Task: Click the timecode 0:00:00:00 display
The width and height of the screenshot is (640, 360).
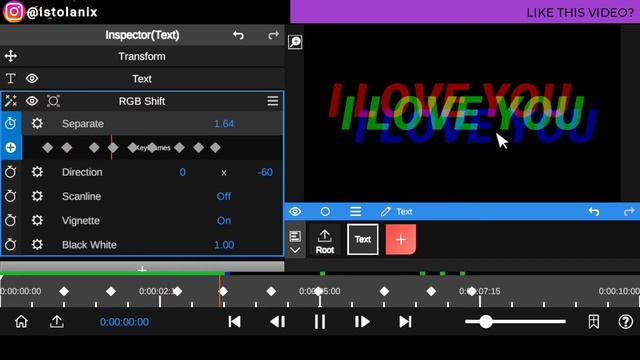Action: [x=124, y=322]
